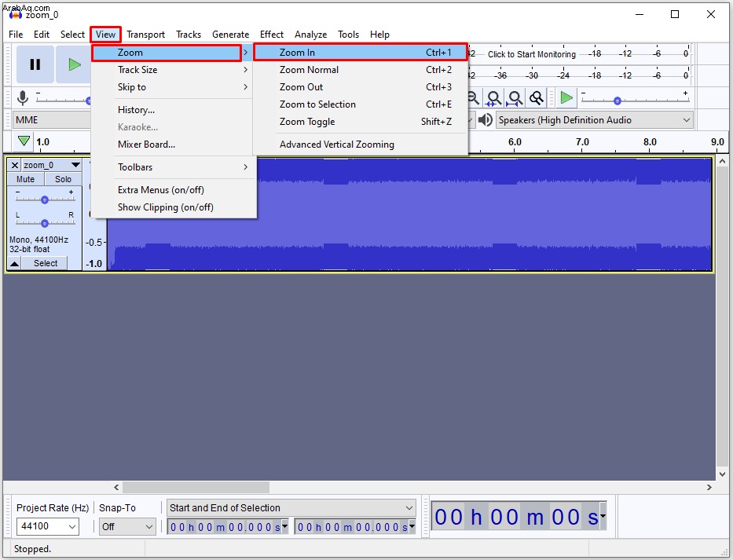Toggle Solo on zoom_0 track
The image size is (733, 560).
[63, 179]
